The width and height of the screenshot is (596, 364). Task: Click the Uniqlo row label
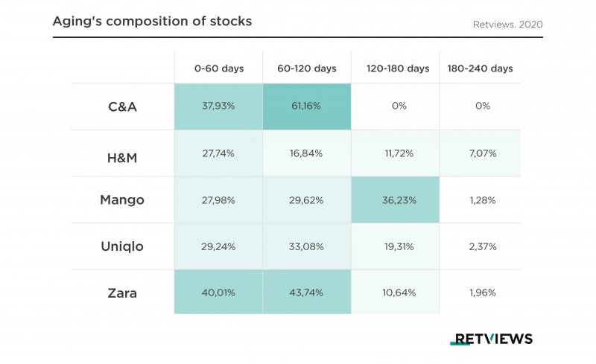click(123, 246)
